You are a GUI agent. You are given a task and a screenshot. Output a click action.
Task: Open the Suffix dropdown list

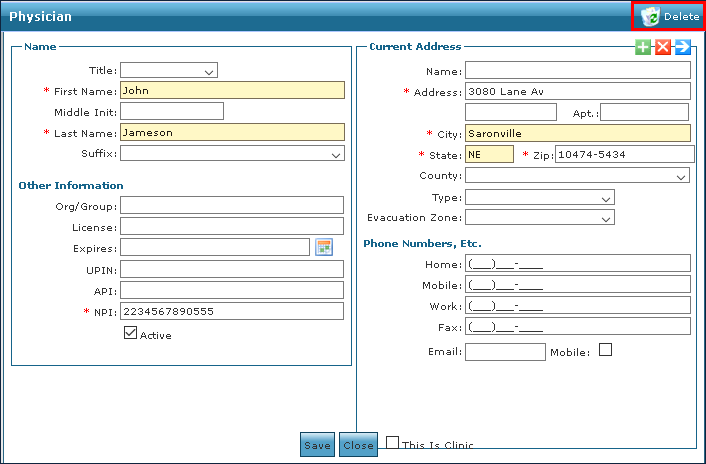point(232,154)
